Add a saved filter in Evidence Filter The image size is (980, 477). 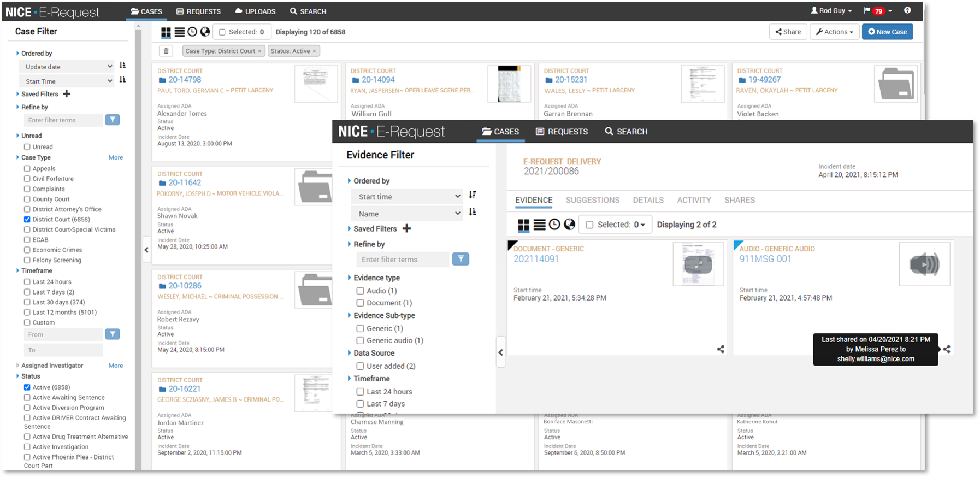(x=407, y=229)
